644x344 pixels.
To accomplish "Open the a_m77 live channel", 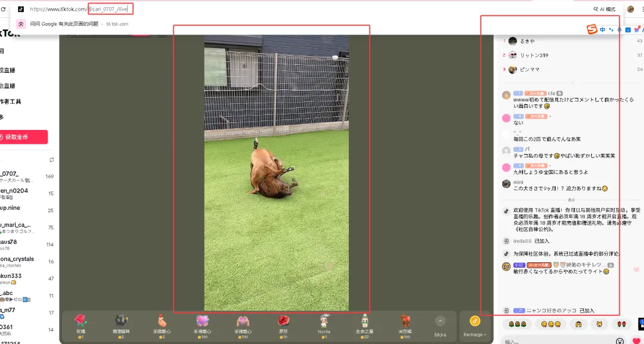I will pyautogui.click(x=27, y=312).
